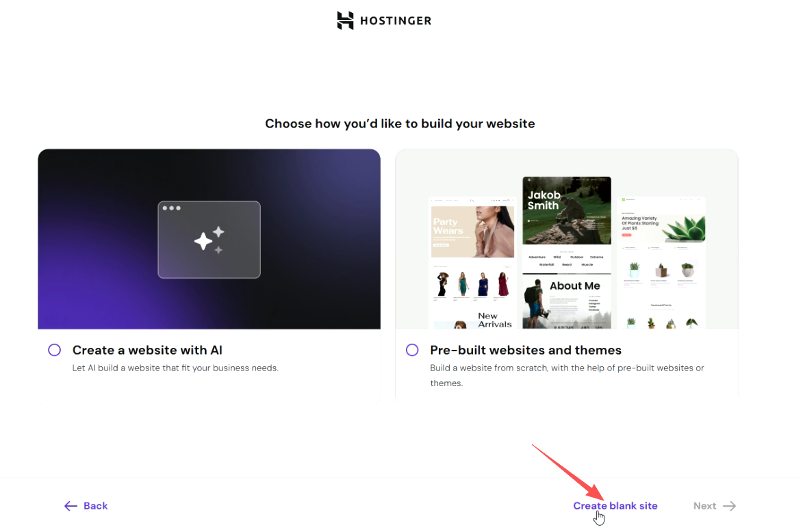
Task: Select the Create a website with AI radio button
Action: 54,351
